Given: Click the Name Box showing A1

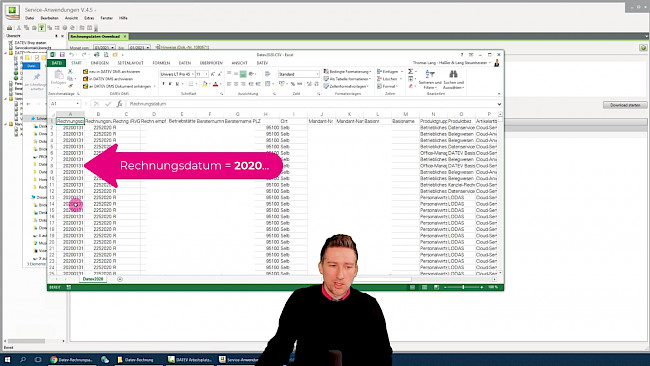Looking at the screenshot, I should pos(65,104).
